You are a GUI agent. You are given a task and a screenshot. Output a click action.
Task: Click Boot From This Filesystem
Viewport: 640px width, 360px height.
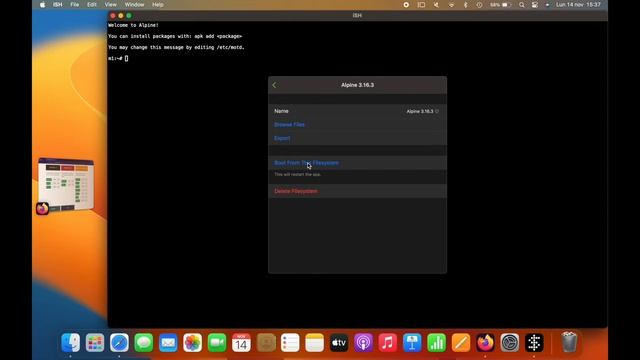(x=306, y=162)
